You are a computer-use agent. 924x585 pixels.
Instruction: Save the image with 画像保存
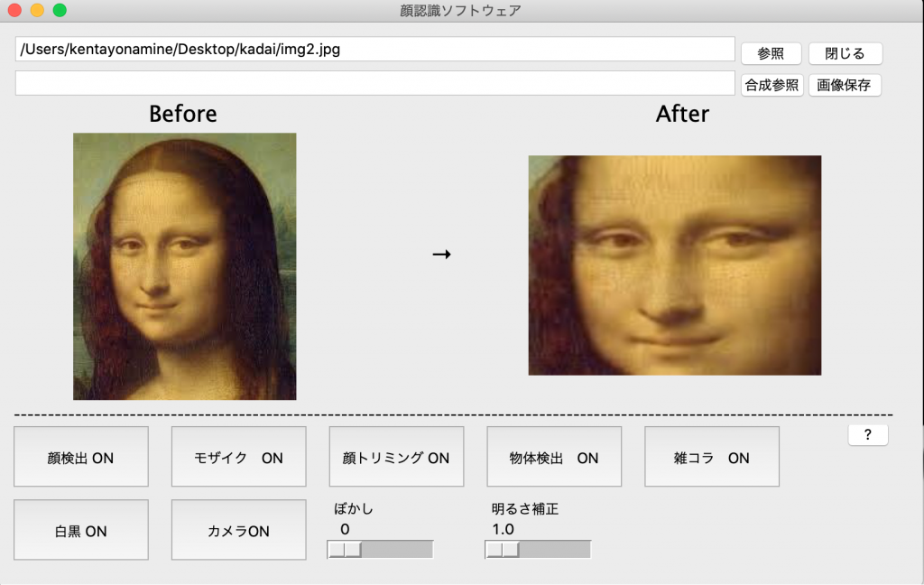[x=845, y=85]
